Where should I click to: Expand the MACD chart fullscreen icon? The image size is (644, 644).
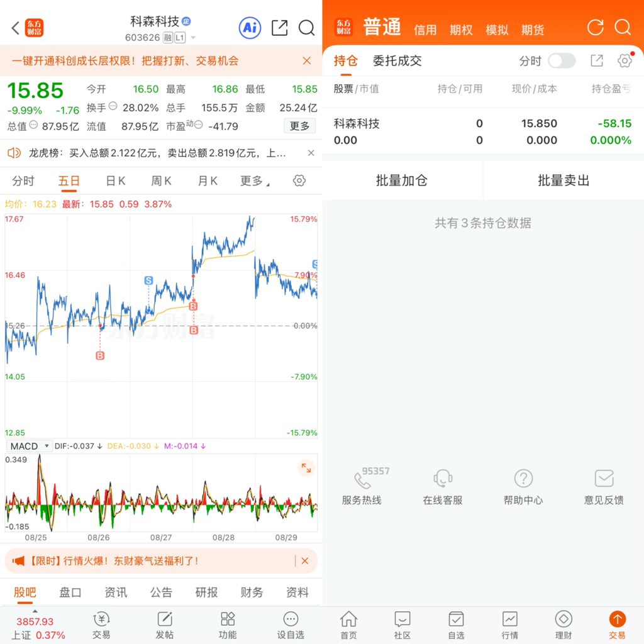click(306, 468)
